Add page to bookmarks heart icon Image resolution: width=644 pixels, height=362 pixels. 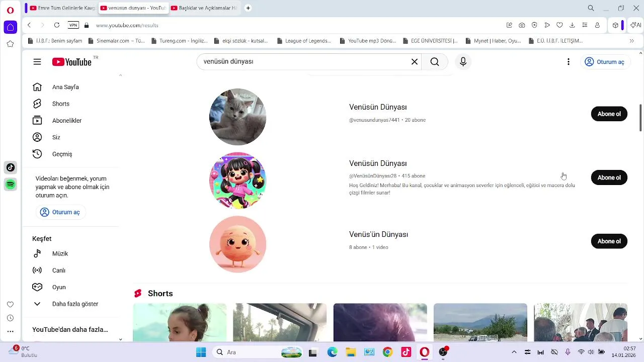pyautogui.click(x=559, y=25)
